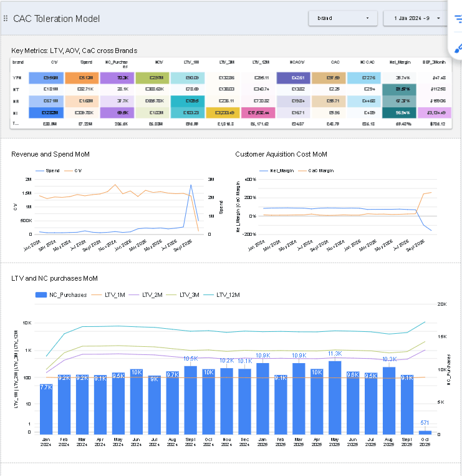Screen dimensions: 462x476
Task: Open the filter icon at top right
Action: [458, 19]
